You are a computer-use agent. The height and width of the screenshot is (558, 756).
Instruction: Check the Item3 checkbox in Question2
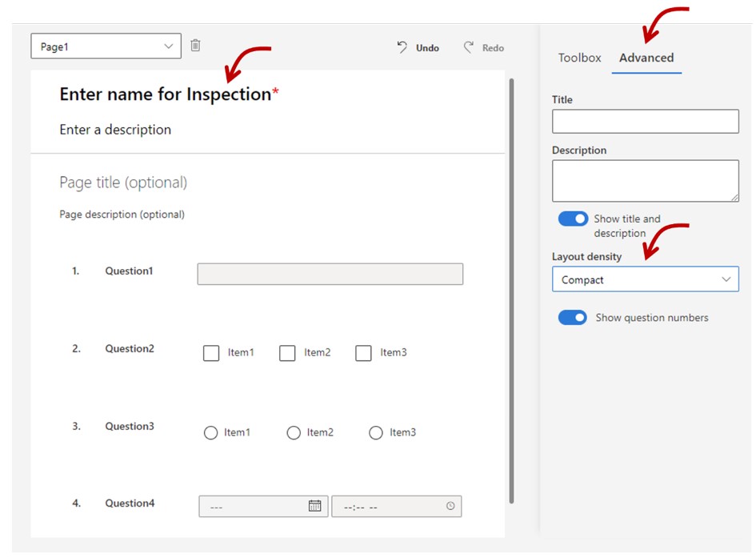tap(364, 352)
